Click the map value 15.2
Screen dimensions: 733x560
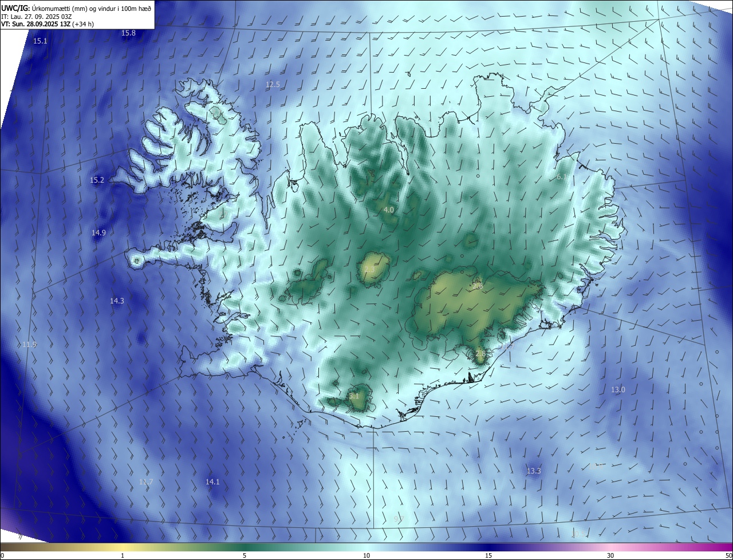[x=97, y=180]
